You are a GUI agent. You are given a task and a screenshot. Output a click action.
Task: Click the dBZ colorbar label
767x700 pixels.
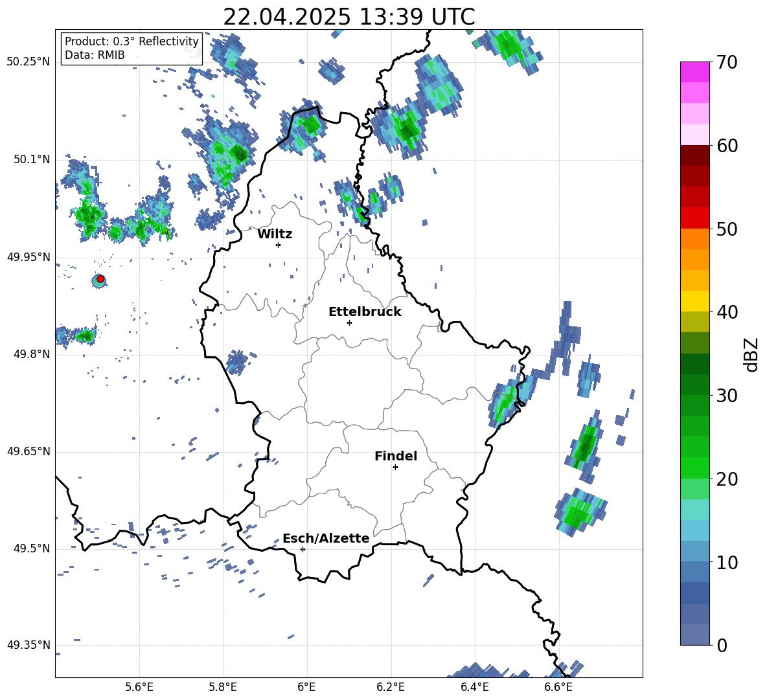point(752,354)
